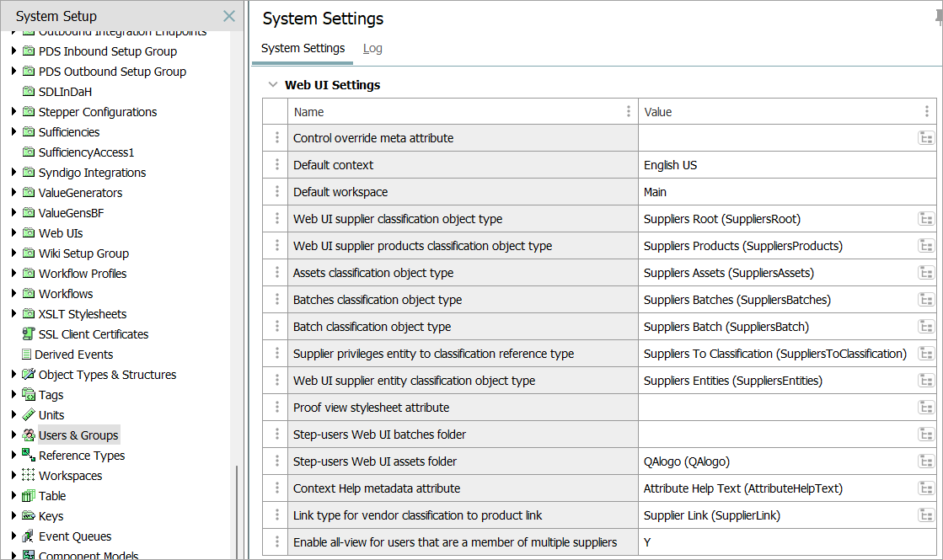The width and height of the screenshot is (943, 560).
Task: Select the System Settings tab
Action: 303,49
